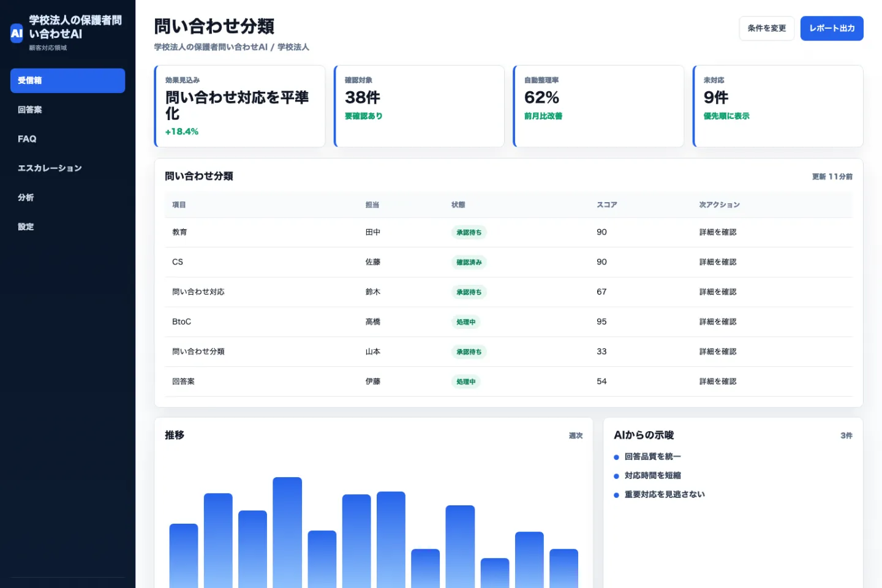This screenshot has height=588, width=882.
Task: Open the 確認対象 38件 card
Action: [x=419, y=106]
